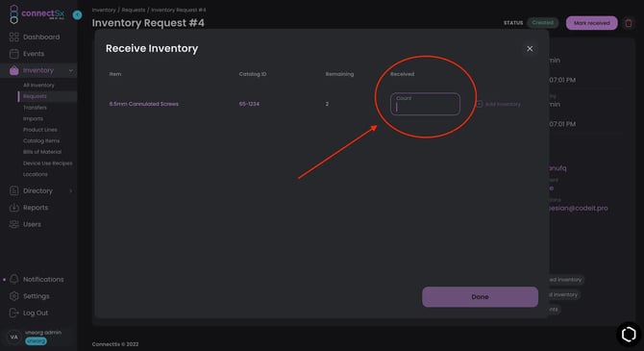Collapse sidebar with teal arrow button

pos(77,15)
